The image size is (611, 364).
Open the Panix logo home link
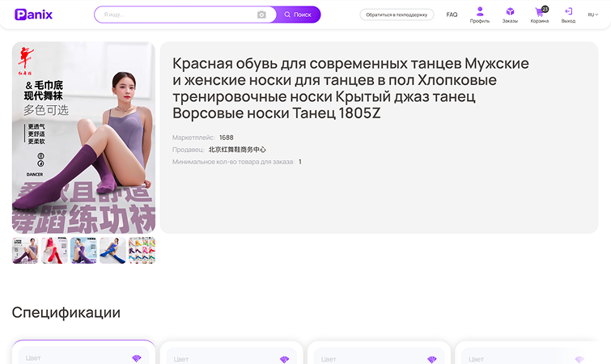[33, 15]
